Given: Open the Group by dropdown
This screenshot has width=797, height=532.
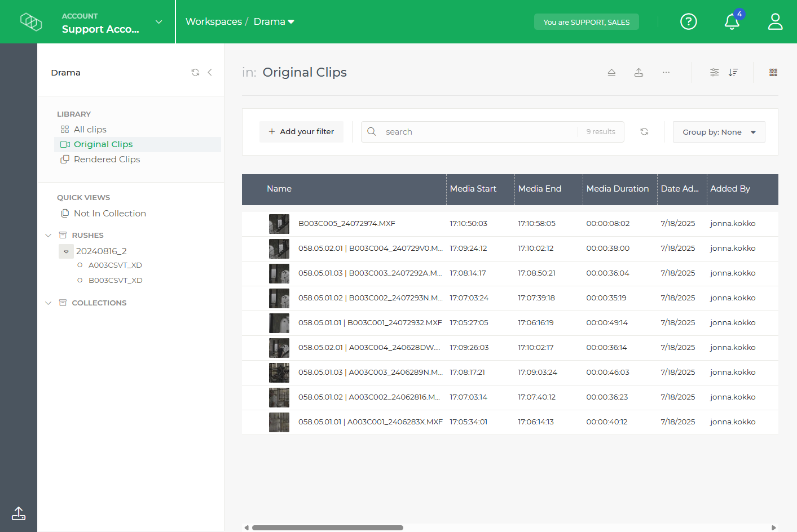Looking at the screenshot, I should click(x=719, y=131).
